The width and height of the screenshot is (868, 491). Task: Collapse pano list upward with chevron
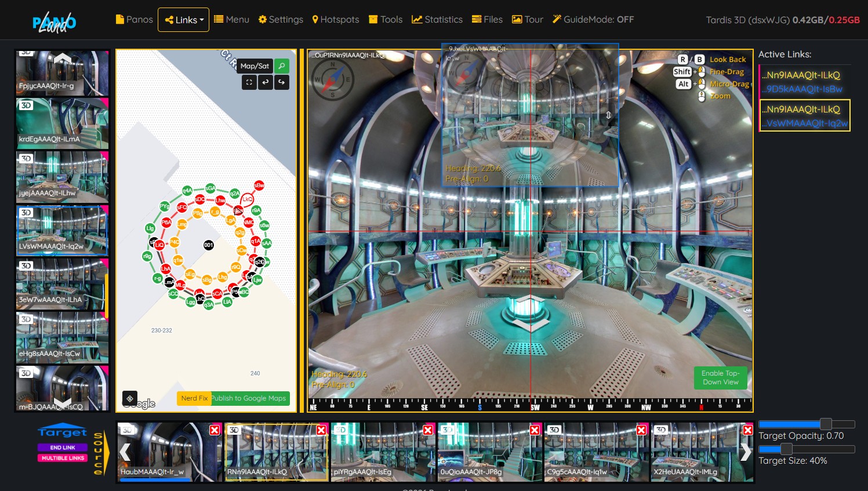(63, 58)
